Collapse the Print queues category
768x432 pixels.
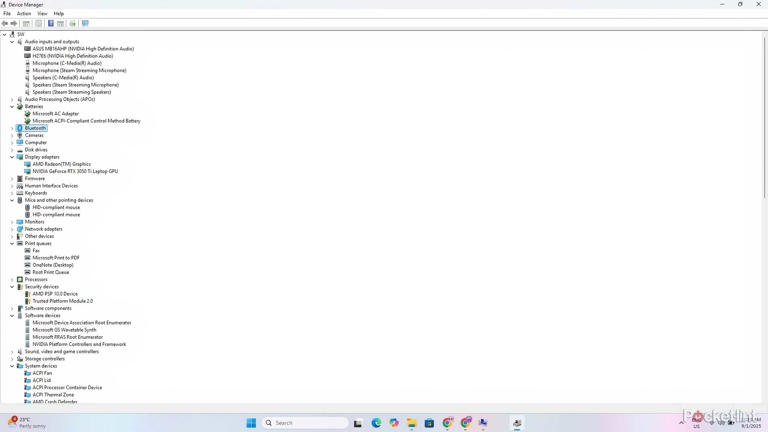(12, 243)
